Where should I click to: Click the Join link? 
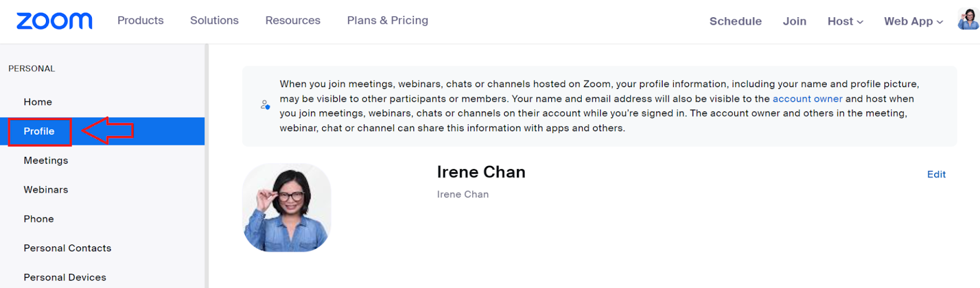(x=794, y=21)
